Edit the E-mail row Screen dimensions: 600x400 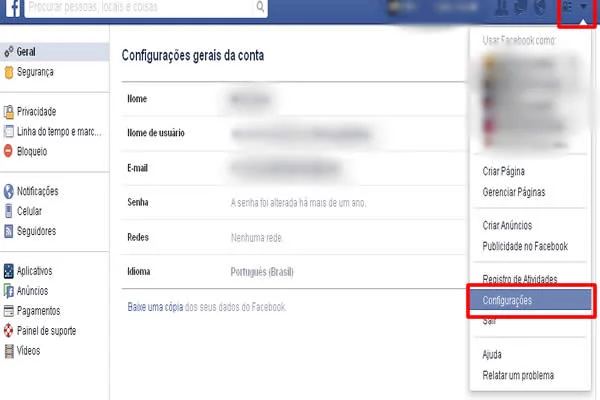(x=293, y=168)
